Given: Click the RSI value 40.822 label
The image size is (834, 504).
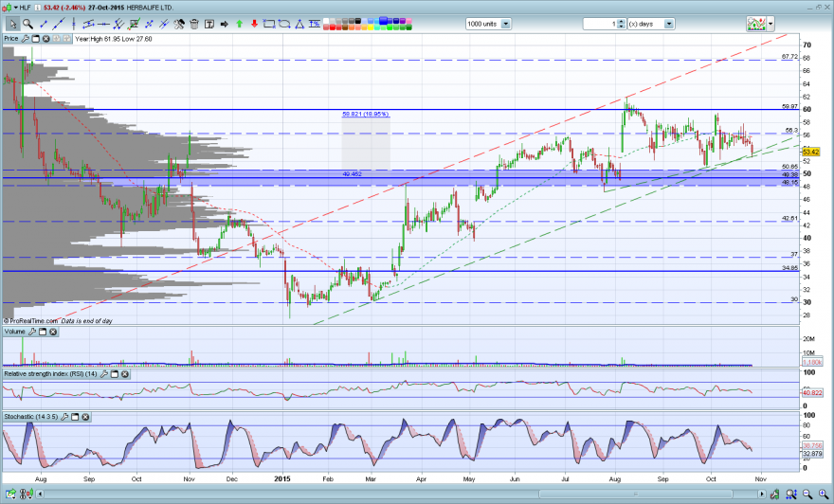Looking at the screenshot, I should click(x=812, y=393).
